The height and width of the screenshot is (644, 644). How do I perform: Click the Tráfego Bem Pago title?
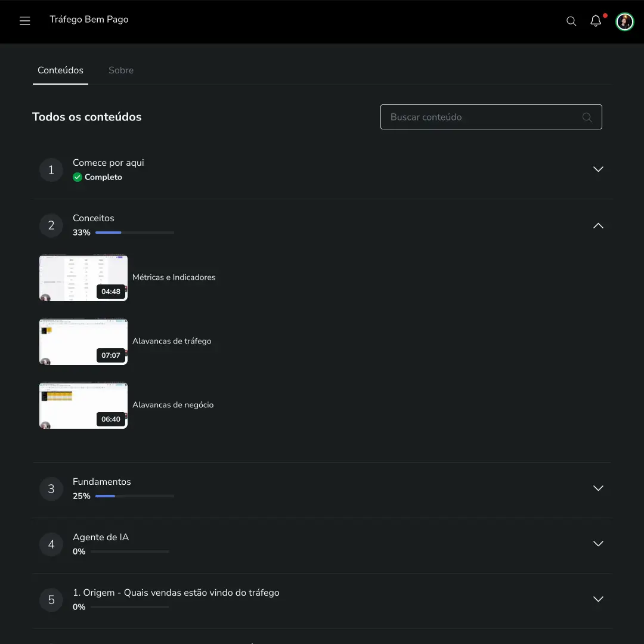pos(89,19)
